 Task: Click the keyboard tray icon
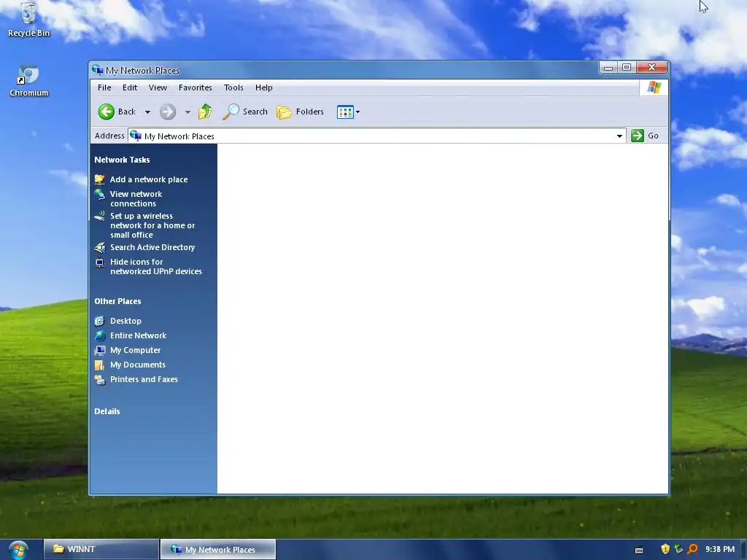pyautogui.click(x=639, y=550)
